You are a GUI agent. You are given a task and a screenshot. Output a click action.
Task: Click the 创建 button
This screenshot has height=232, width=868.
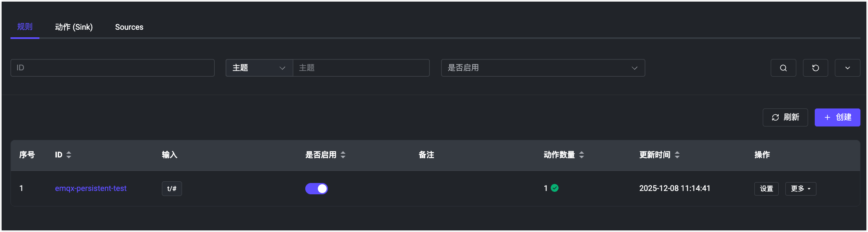(x=837, y=117)
